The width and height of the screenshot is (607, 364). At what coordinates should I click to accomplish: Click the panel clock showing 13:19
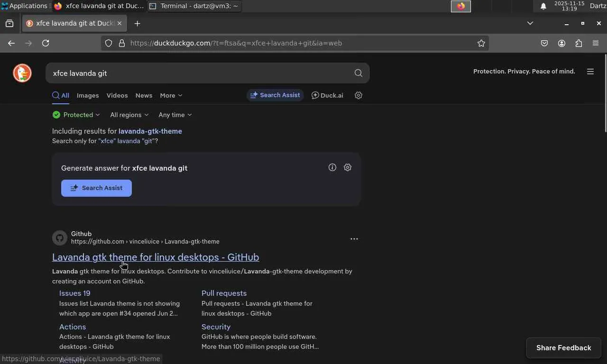coord(569,6)
